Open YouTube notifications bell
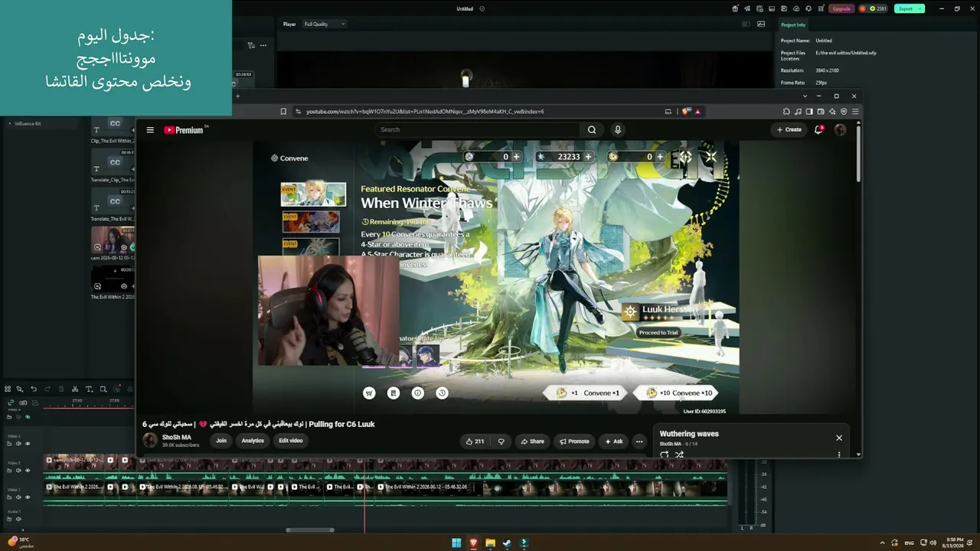This screenshot has width=980, height=551. tap(818, 130)
